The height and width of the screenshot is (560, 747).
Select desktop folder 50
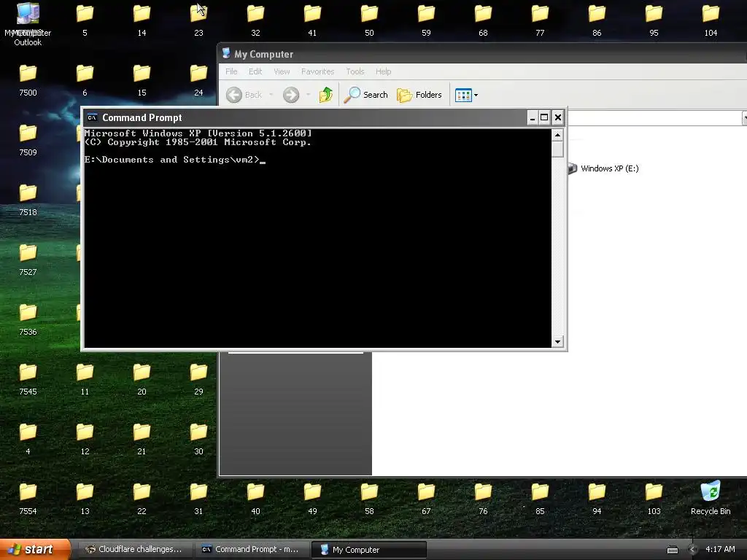(369, 21)
